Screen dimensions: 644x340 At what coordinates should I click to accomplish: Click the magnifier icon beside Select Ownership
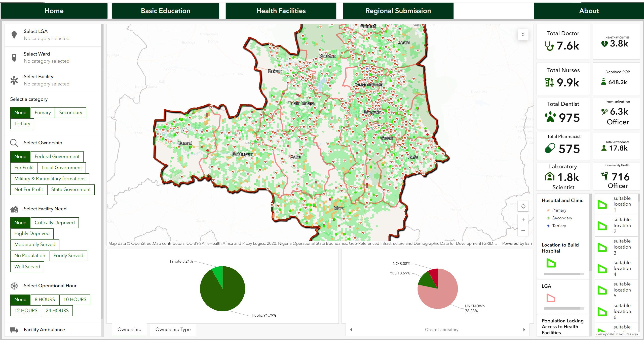[14, 143]
